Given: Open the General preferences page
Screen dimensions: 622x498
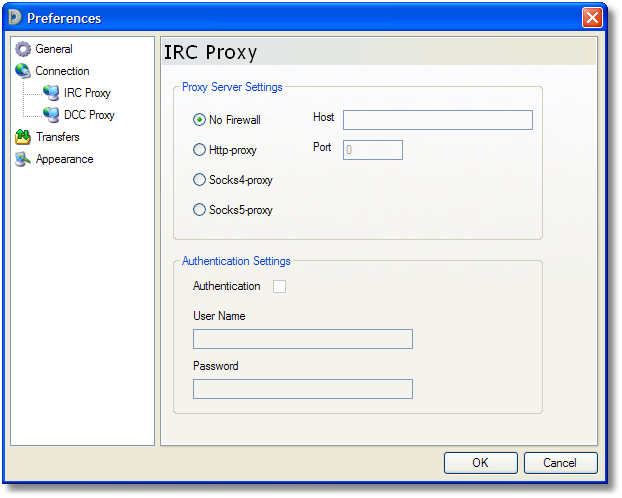Looking at the screenshot, I should 54,49.
